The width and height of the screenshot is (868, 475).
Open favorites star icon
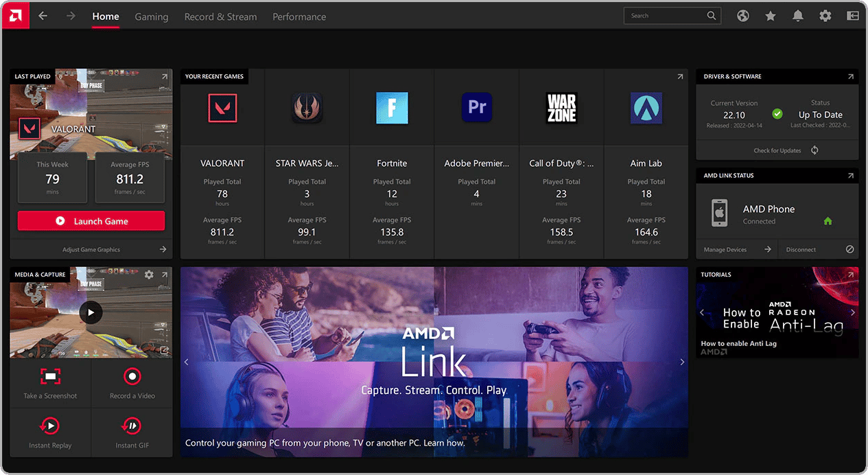[x=771, y=16]
